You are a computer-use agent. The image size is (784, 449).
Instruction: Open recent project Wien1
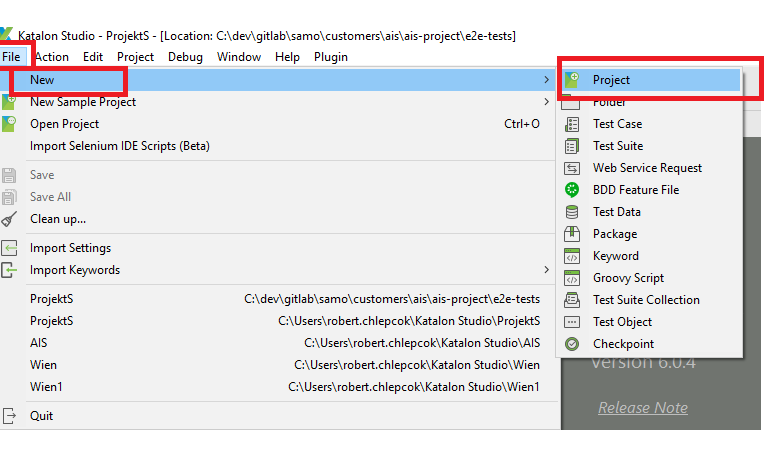click(279, 387)
